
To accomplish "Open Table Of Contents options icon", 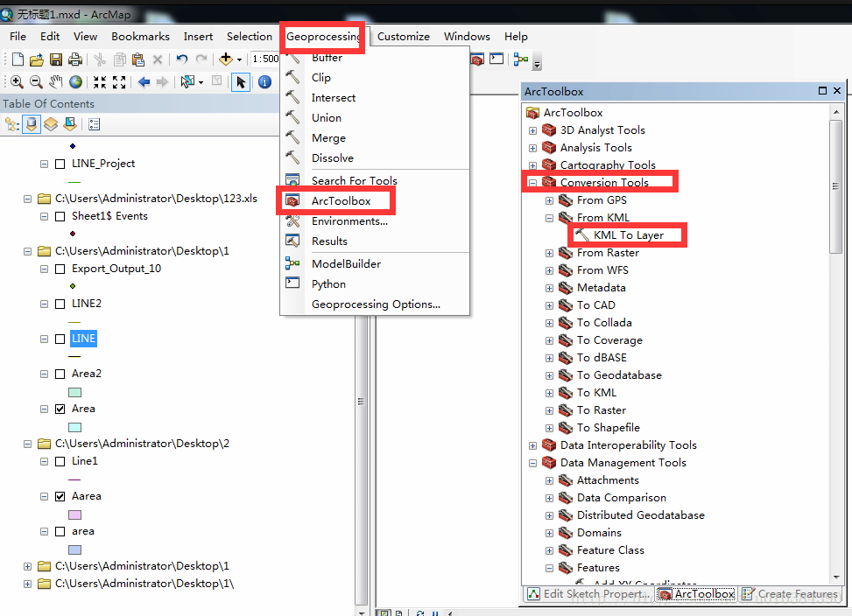I will click(x=94, y=125).
